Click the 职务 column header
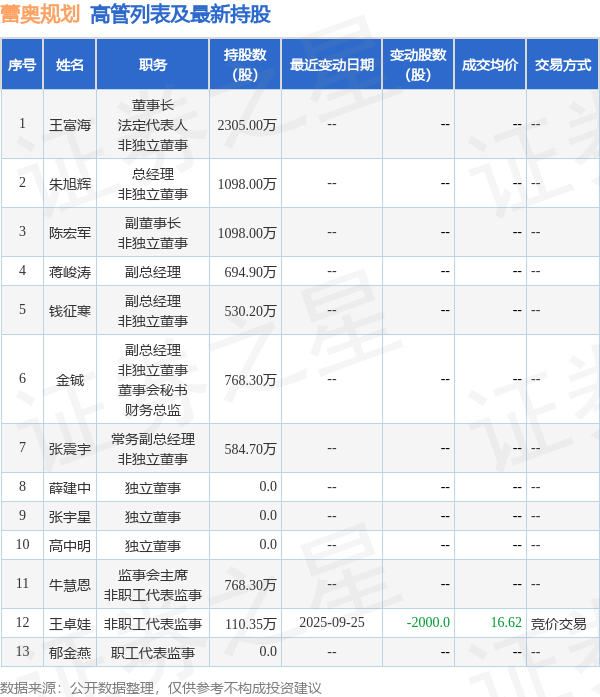This screenshot has height=697, width=600. point(153,65)
